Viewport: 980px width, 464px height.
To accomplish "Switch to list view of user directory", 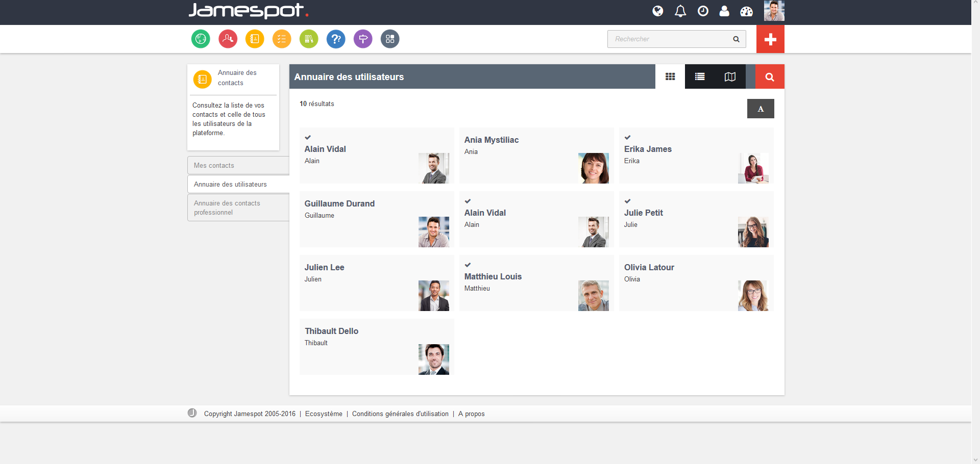I will 700,76.
